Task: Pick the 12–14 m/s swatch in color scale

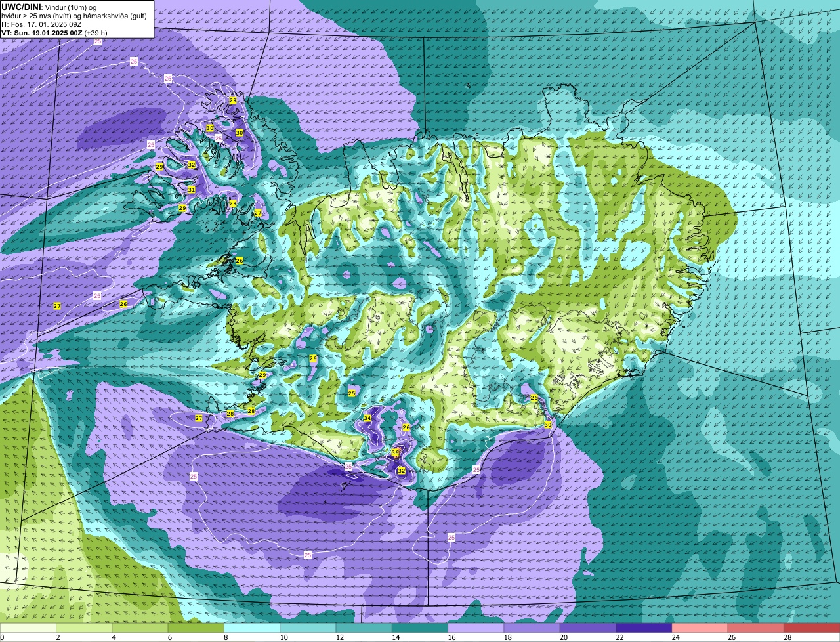Action: point(364,628)
